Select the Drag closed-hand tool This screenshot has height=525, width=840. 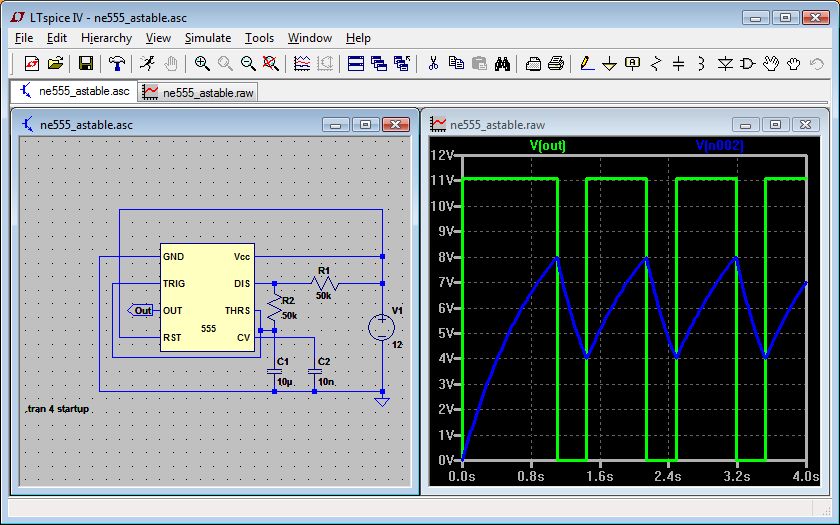[x=794, y=64]
